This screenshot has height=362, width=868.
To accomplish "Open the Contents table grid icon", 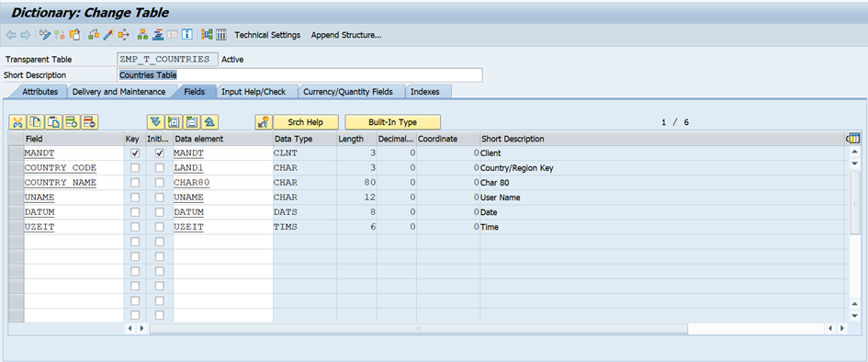I will [221, 35].
